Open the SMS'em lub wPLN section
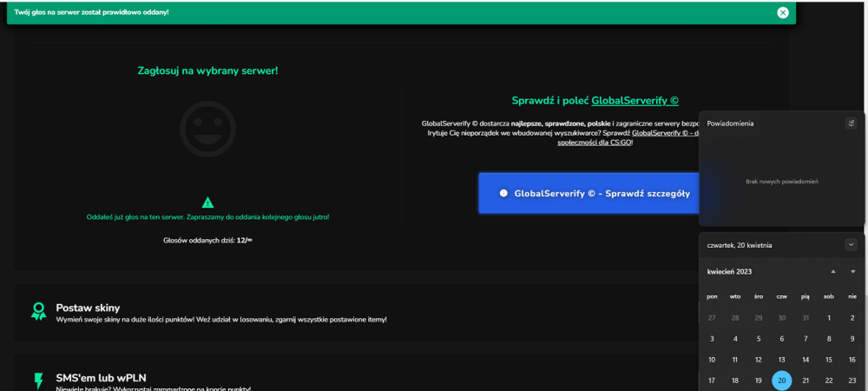Image resolution: width=868 pixels, height=391 pixels. (x=357, y=374)
